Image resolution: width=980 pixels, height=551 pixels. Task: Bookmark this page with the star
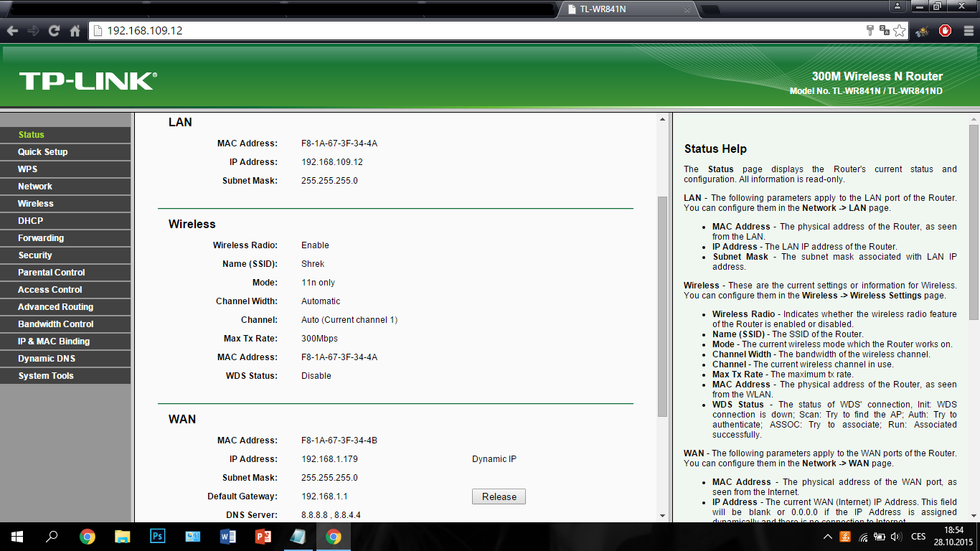point(899,31)
